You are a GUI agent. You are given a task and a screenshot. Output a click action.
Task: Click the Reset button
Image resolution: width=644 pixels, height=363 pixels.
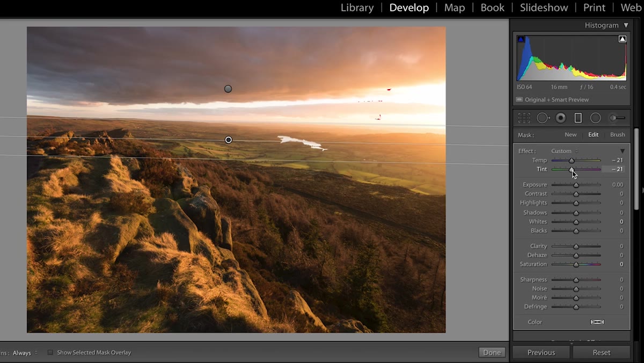(x=601, y=352)
